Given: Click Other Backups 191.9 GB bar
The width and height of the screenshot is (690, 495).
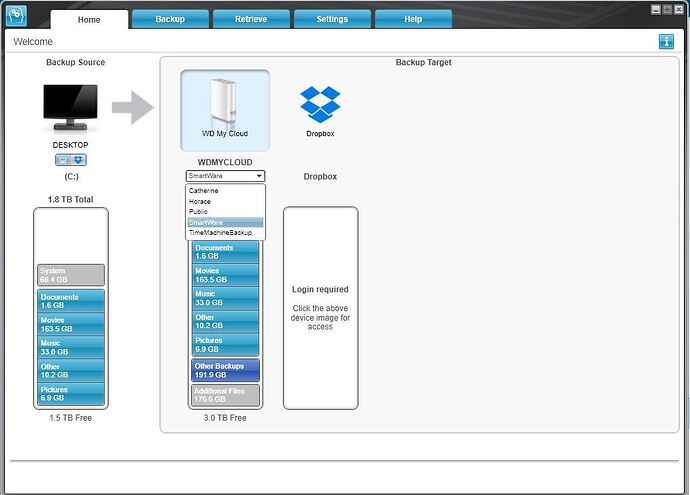Looking at the screenshot, I should (x=225, y=370).
